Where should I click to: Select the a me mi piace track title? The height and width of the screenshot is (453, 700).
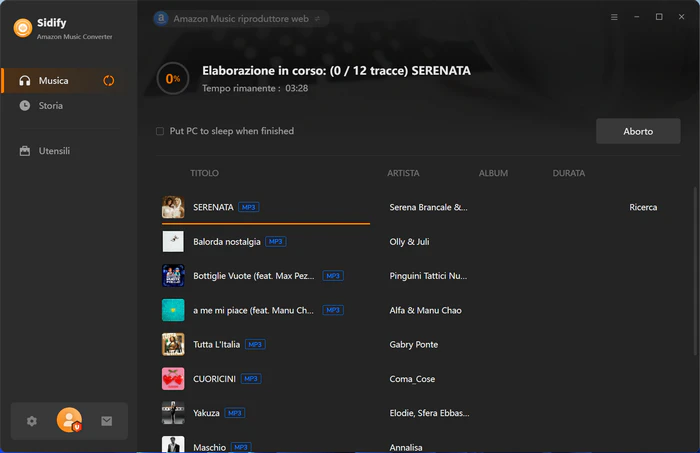[x=253, y=310]
